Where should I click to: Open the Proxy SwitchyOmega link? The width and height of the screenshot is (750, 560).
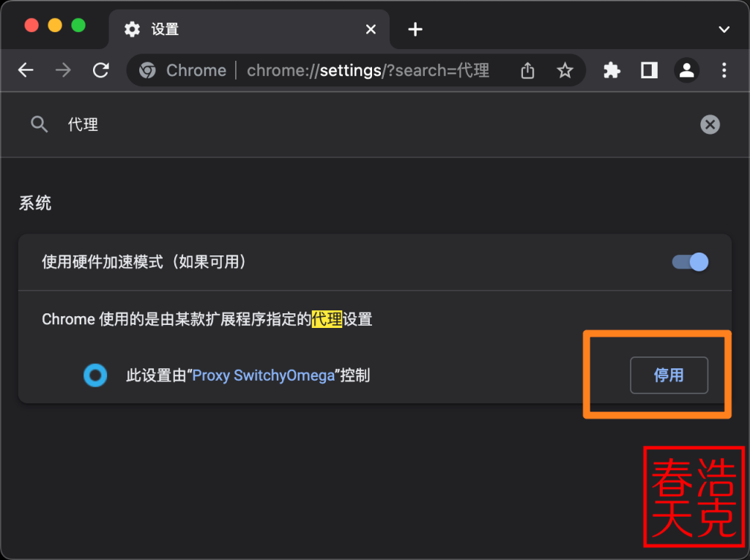click(266, 376)
